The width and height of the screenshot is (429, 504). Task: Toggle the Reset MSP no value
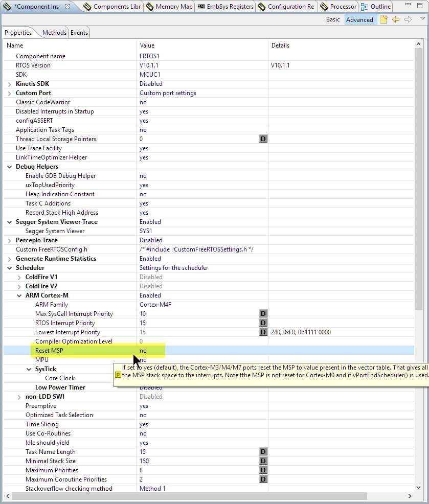pyautogui.click(x=143, y=351)
